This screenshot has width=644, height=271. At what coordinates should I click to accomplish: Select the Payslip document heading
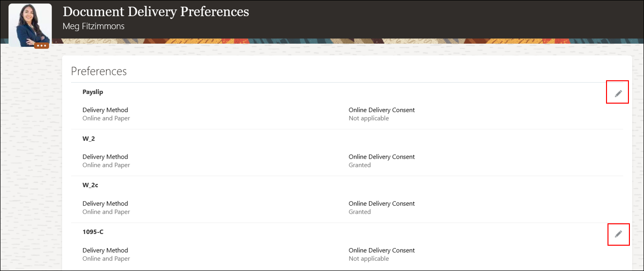tap(92, 92)
